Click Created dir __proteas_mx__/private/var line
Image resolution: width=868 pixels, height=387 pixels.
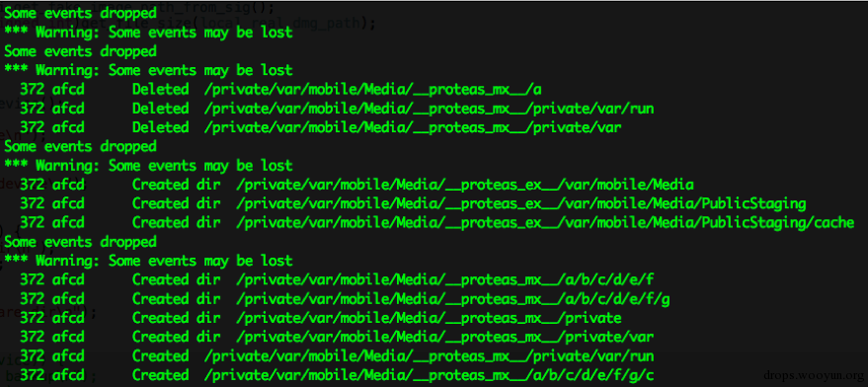click(x=337, y=337)
